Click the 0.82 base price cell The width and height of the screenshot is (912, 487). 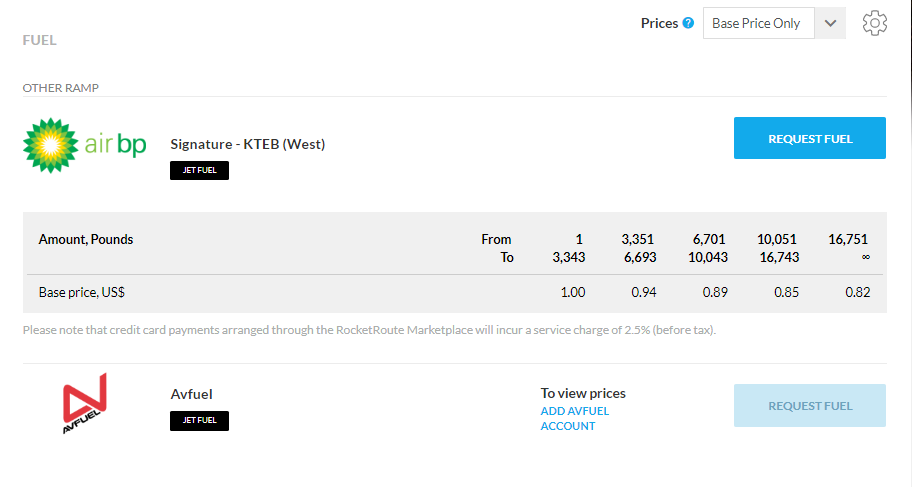pyautogui.click(x=857, y=293)
